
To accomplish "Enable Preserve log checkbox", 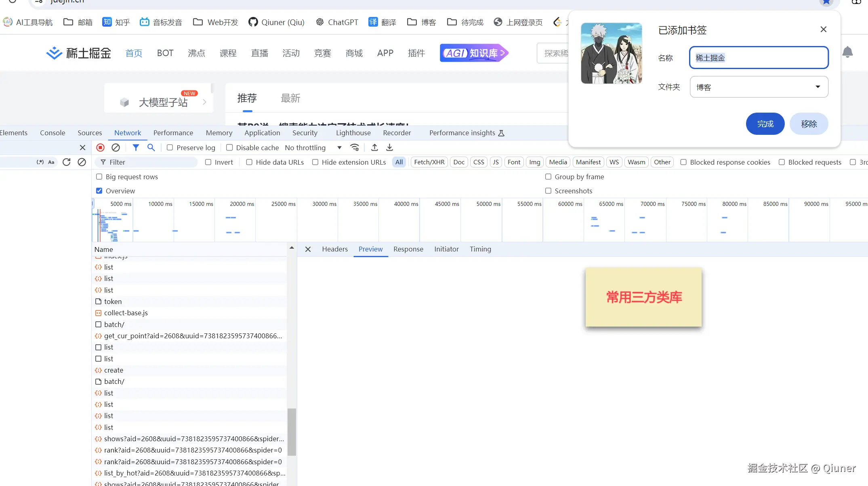I will [x=170, y=148].
